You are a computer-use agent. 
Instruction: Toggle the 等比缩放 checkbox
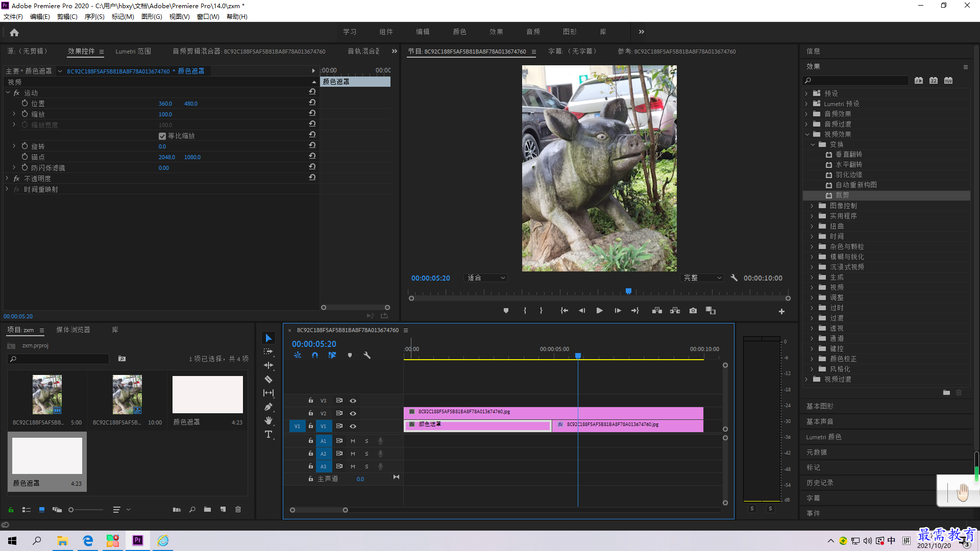[x=162, y=136]
